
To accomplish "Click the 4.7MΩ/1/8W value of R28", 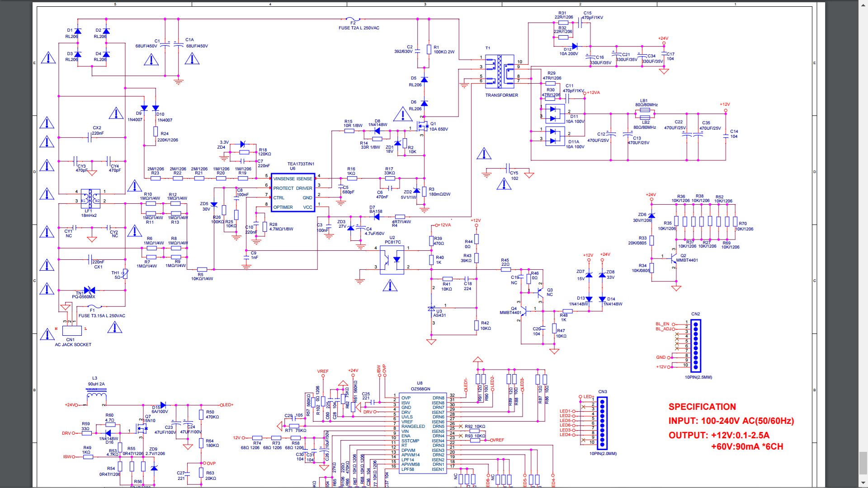I will click(281, 229).
